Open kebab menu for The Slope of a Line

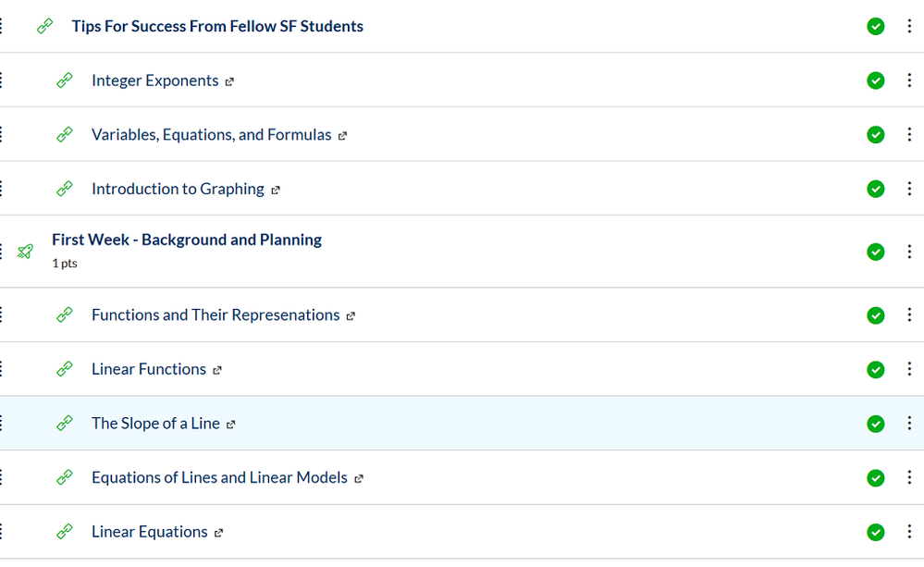[910, 424]
